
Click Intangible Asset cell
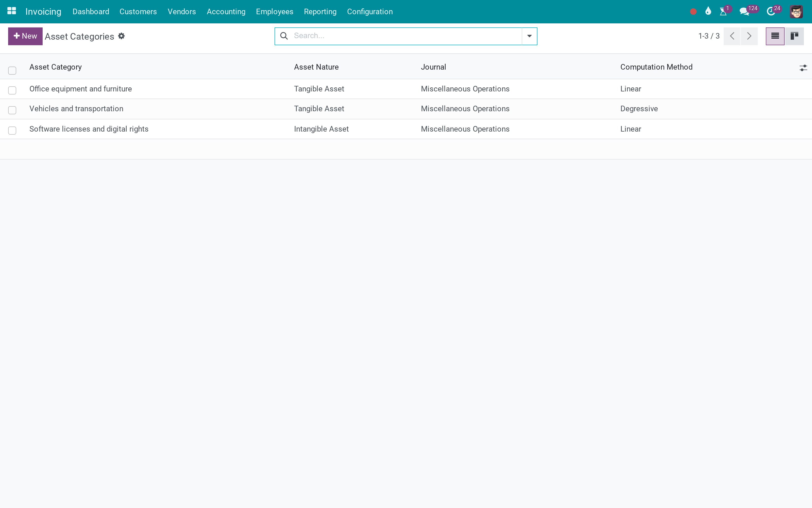(x=321, y=129)
